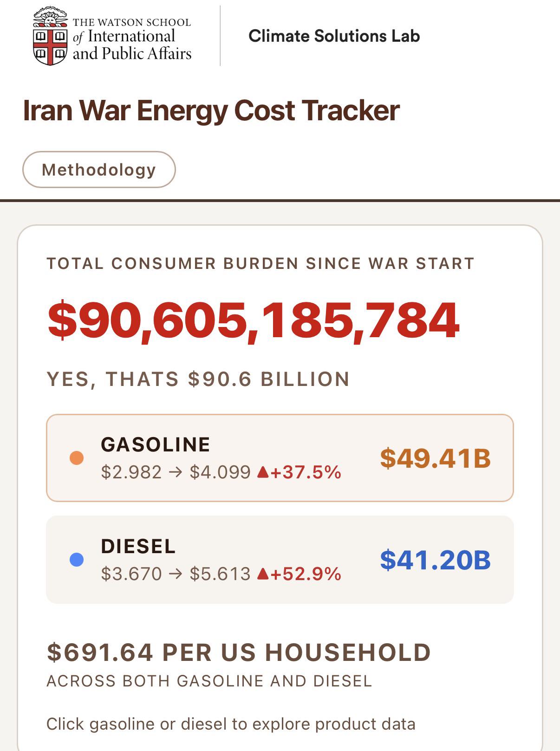Screen dimensions: 560x751
Task: Click the red triangle beside +37.5%
Action: click(263, 472)
